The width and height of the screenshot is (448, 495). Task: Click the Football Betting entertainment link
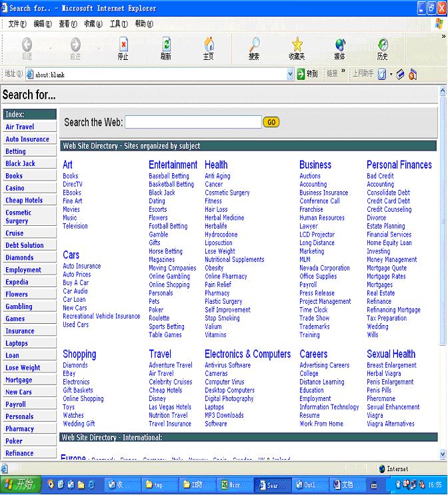pos(168,226)
